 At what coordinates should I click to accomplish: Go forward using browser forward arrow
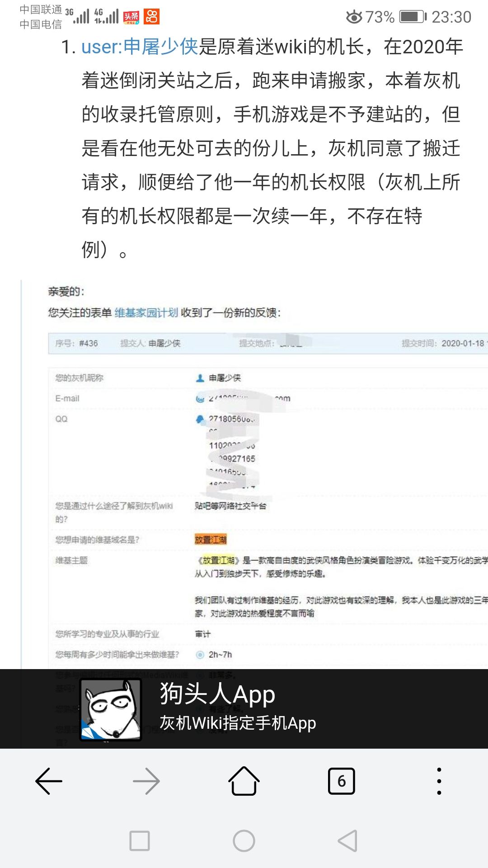click(146, 781)
